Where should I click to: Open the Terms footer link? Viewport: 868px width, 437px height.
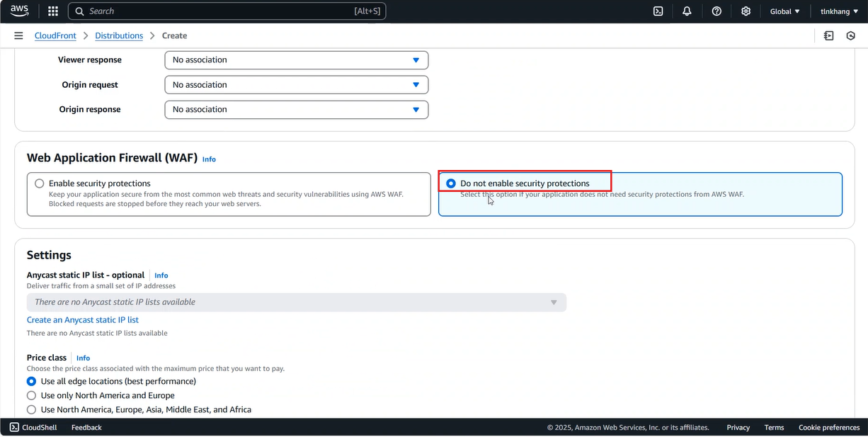774,427
